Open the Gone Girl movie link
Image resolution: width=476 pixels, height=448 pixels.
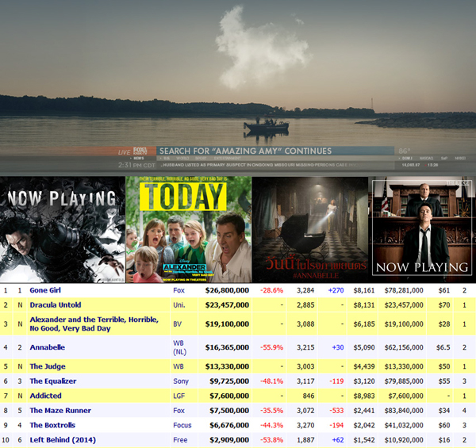(45, 290)
